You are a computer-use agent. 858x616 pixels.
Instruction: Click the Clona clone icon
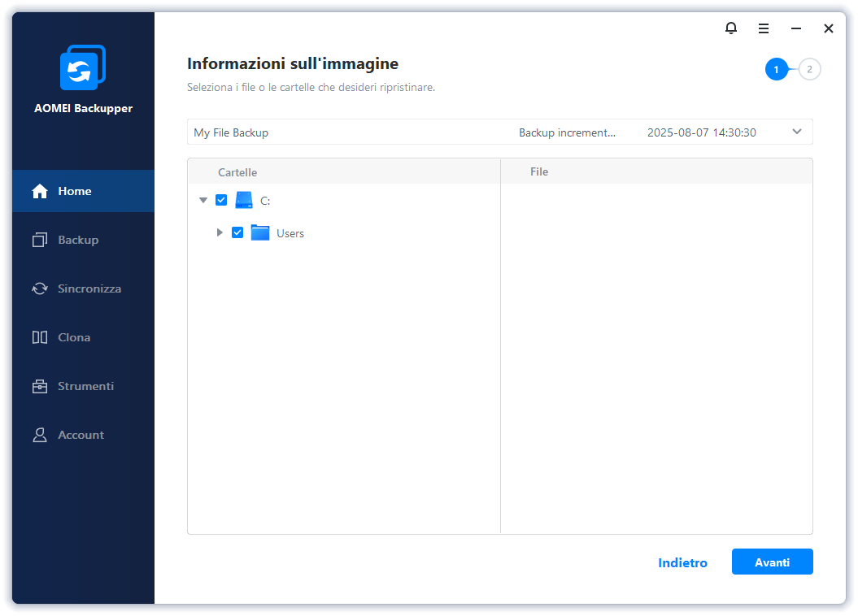[x=39, y=337]
